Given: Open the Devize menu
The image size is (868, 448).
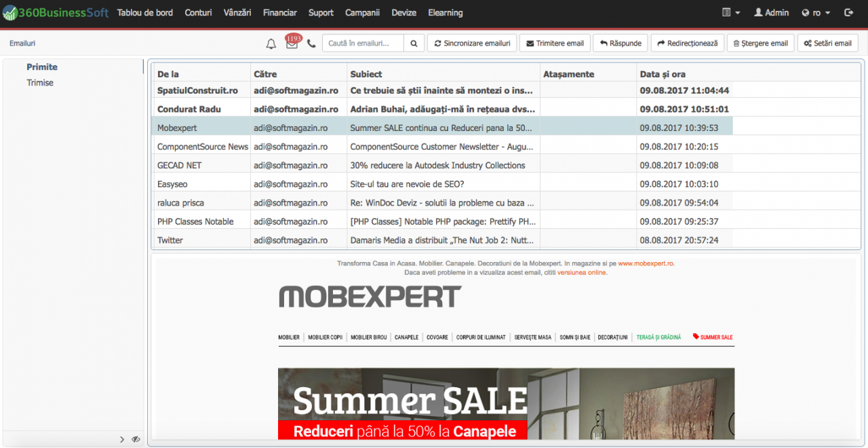Looking at the screenshot, I should (x=403, y=13).
